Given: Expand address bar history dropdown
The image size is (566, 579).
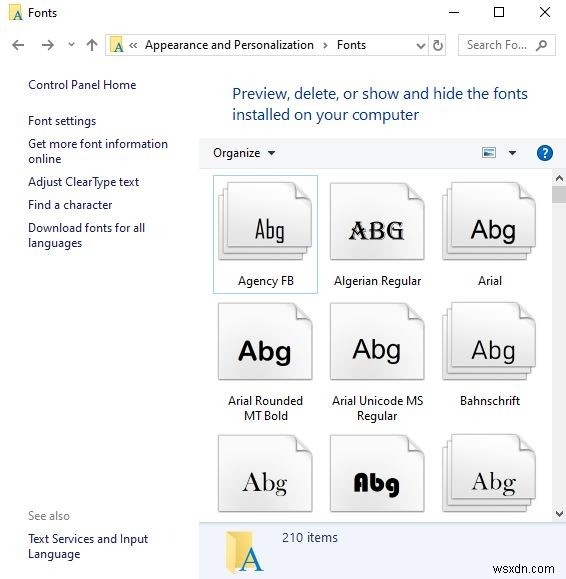Looking at the screenshot, I should click(421, 46).
